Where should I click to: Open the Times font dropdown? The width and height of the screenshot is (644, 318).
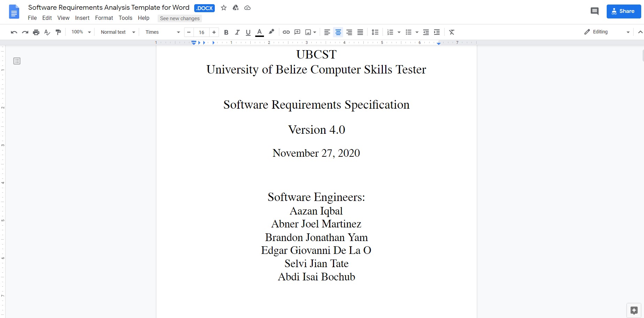click(162, 32)
